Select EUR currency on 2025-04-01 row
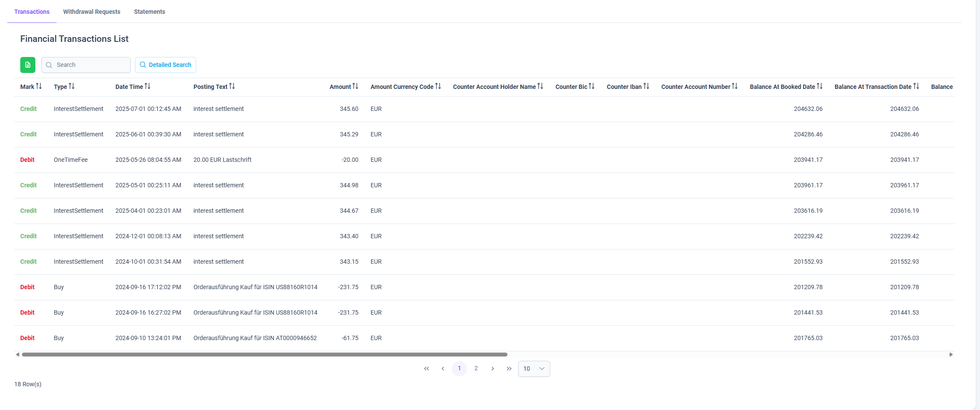The image size is (980, 410). 376,211
